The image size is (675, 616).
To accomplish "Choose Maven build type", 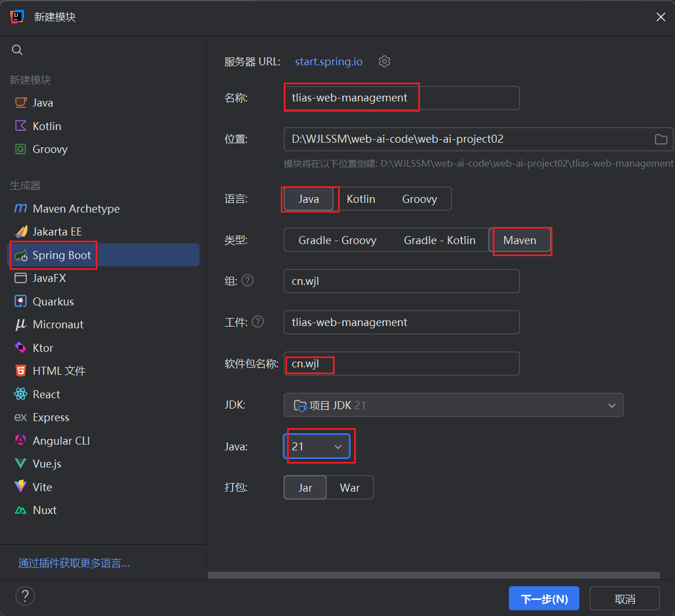I will point(520,240).
